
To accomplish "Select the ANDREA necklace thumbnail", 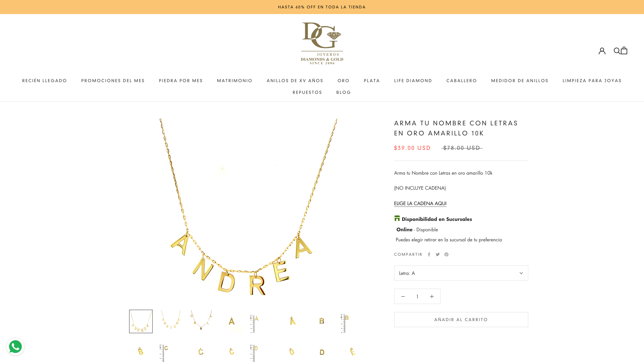I will coord(141,321).
